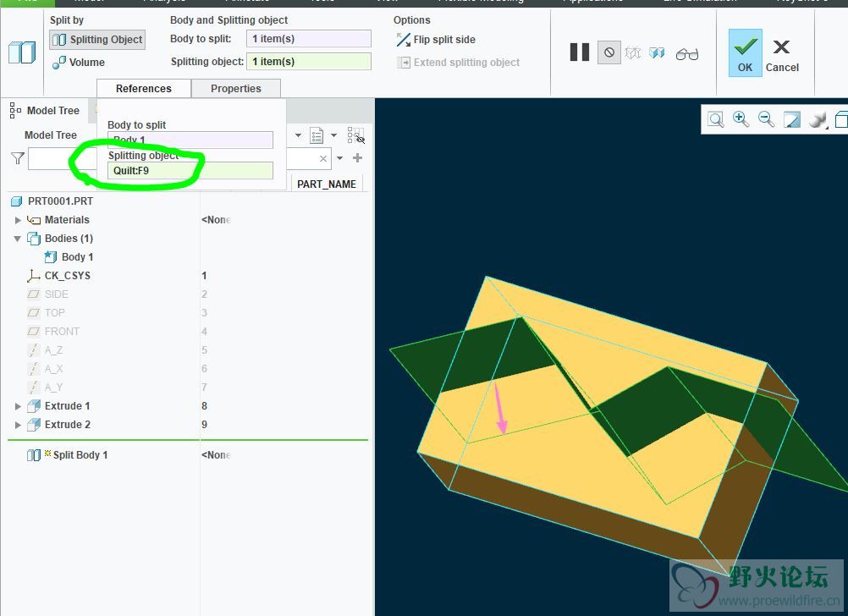The height and width of the screenshot is (616, 848).
Task: Cancel the split body operation
Action: pos(782,55)
